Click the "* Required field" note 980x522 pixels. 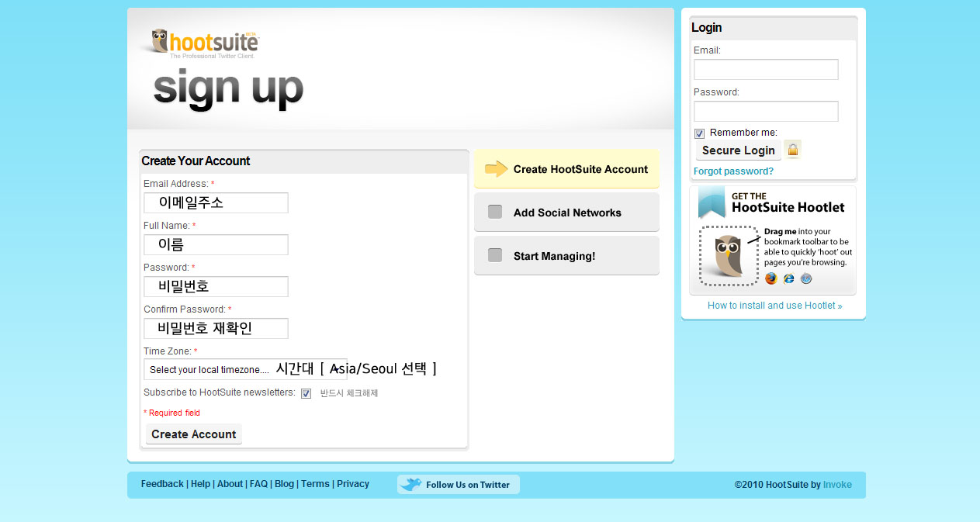(171, 413)
